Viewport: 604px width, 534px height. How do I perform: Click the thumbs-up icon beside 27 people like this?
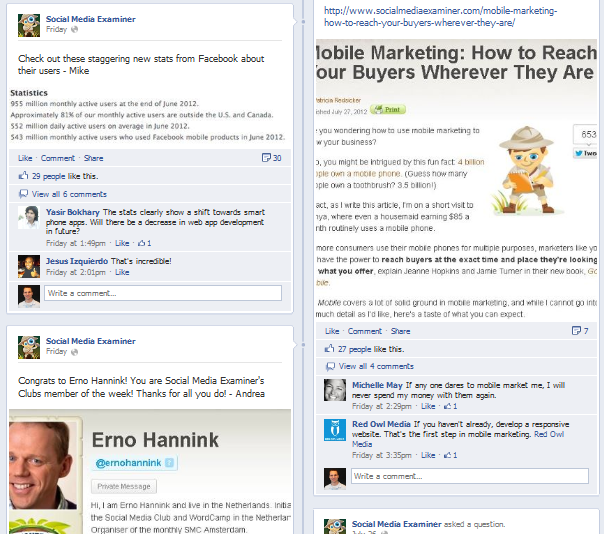pyautogui.click(x=329, y=349)
